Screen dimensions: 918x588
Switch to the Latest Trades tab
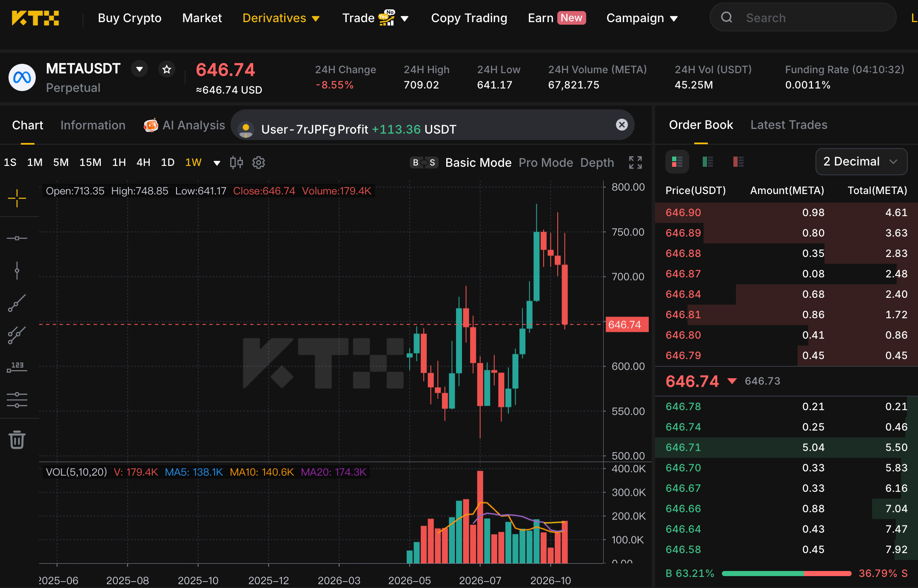[789, 125]
